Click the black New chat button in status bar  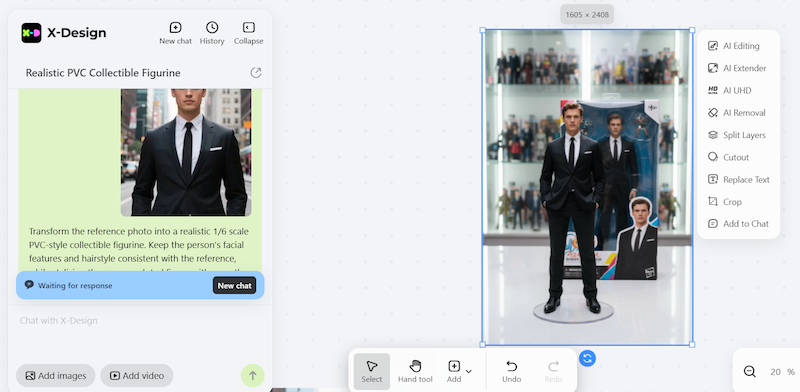click(x=234, y=285)
